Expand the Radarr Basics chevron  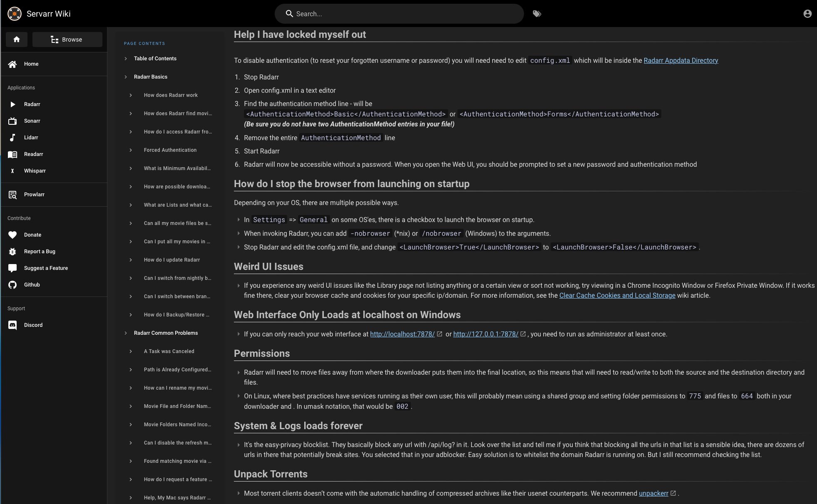coord(126,77)
